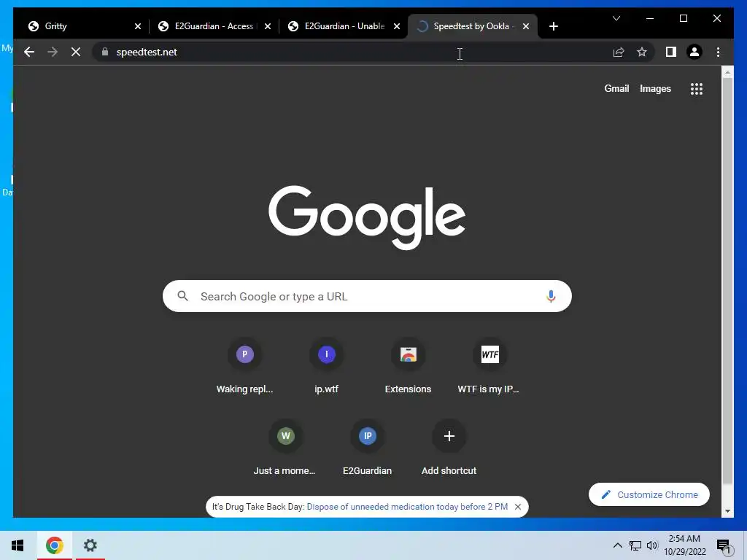Open the Chrome side panel
Viewport: 747px width, 560px height.
click(x=671, y=52)
